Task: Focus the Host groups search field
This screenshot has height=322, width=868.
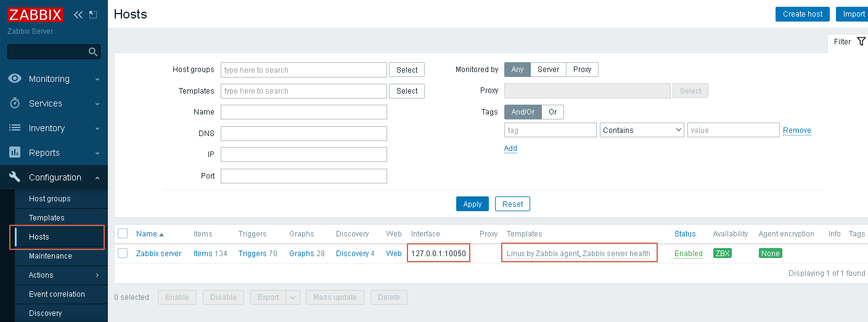Action: point(304,70)
